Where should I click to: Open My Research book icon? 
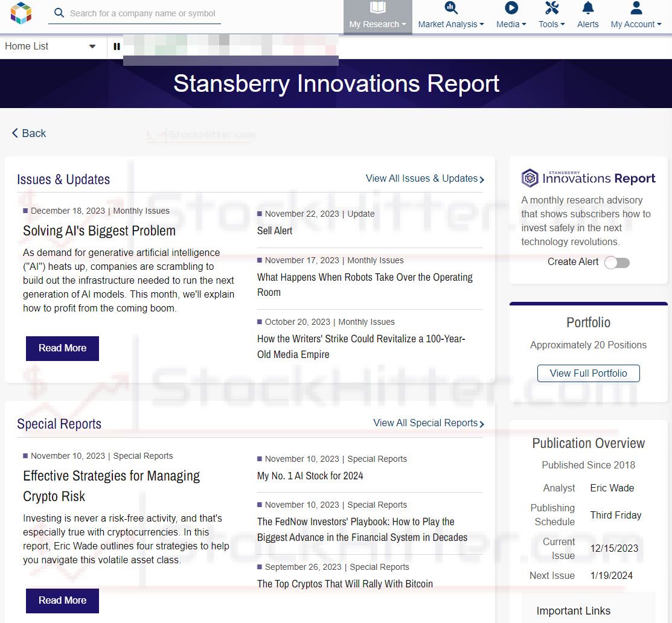tap(377, 7)
